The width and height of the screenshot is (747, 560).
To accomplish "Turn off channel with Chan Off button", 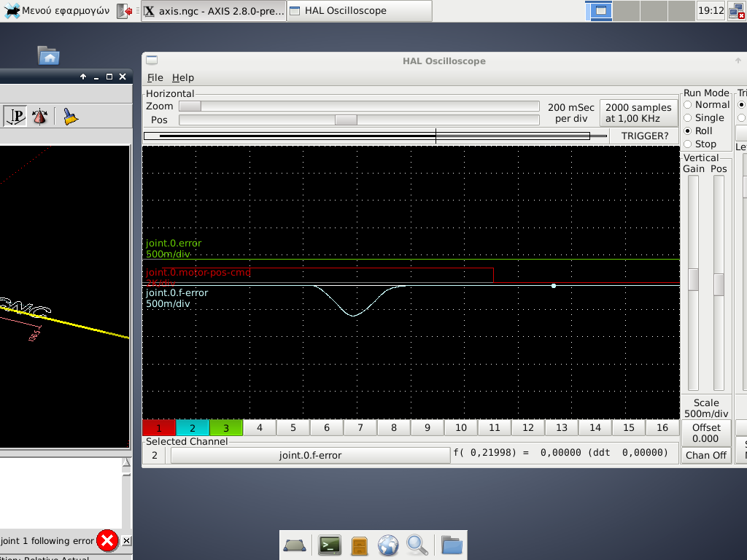I will pos(706,455).
